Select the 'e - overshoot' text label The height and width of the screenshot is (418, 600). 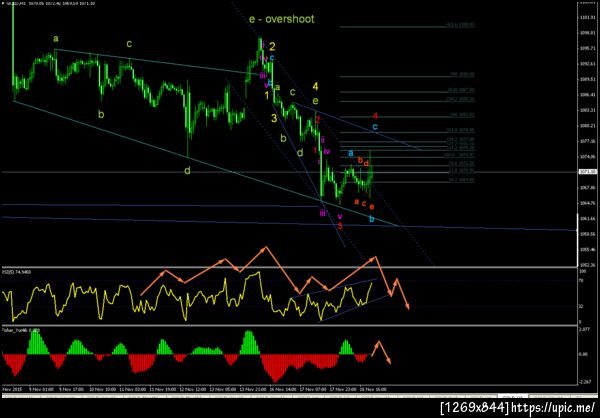coord(282,19)
